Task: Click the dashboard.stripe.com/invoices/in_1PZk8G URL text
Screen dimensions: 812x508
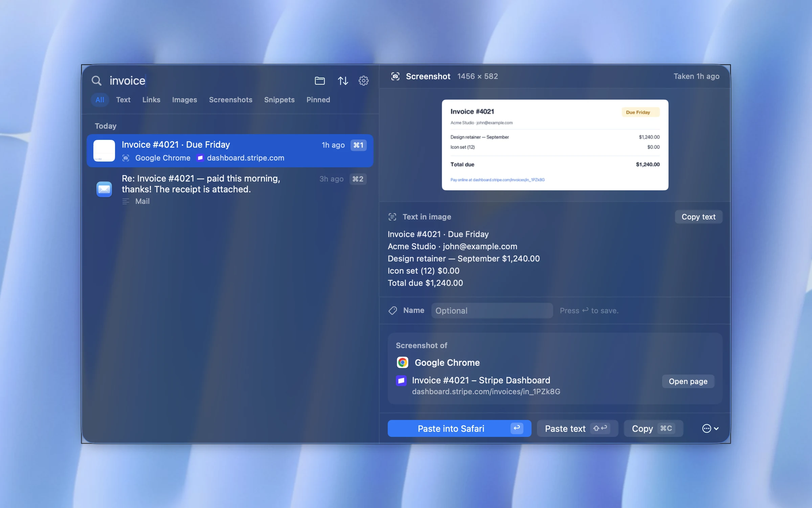Action: point(486,391)
